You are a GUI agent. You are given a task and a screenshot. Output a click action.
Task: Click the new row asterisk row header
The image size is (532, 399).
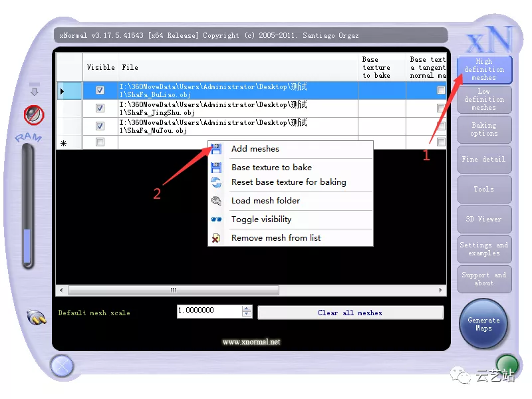click(70, 143)
